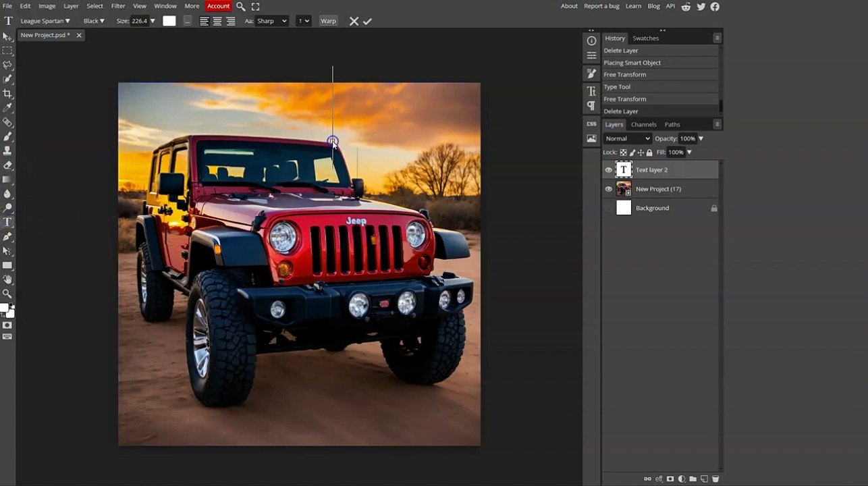Select the Hand tool
Image resolution: width=868 pixels, height=486 pixels.
(x=7, y=279)
